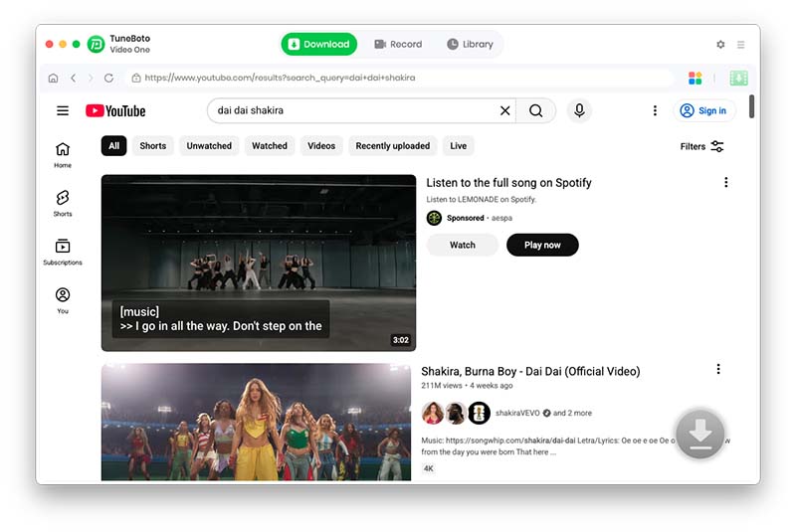
Task: Open Subscriptions in YouTube sidebar
Action: coord(63,253)
